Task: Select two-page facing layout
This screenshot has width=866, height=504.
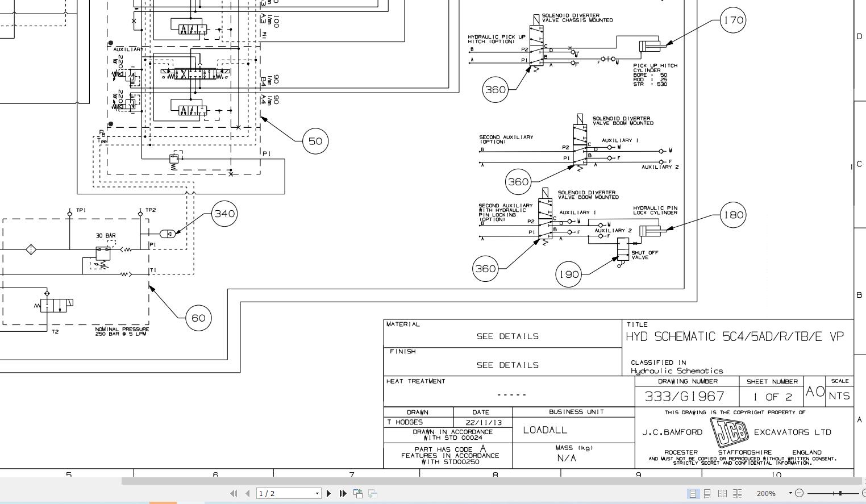Action: [722, 493]
